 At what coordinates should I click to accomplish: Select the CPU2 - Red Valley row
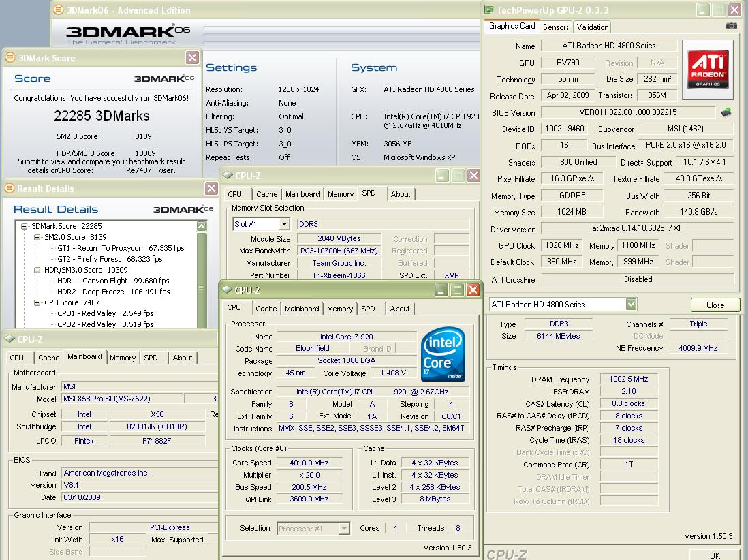click(106, 324)
